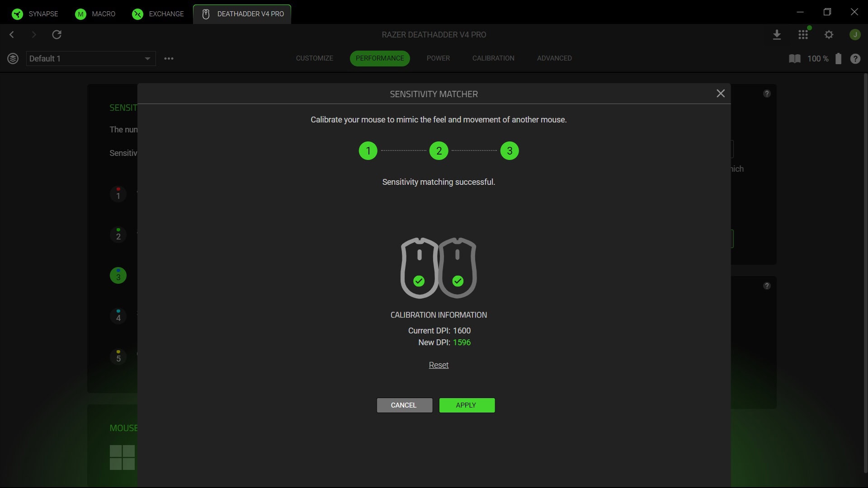Switch to the Power section
This screenshot has width=868, height=488.
point(438,58)
